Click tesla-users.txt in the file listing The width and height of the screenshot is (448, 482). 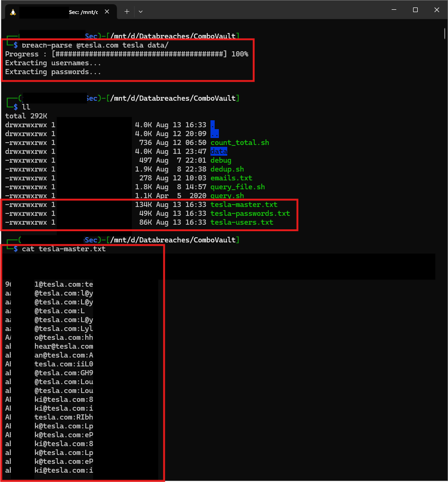(x=242, y=222)
